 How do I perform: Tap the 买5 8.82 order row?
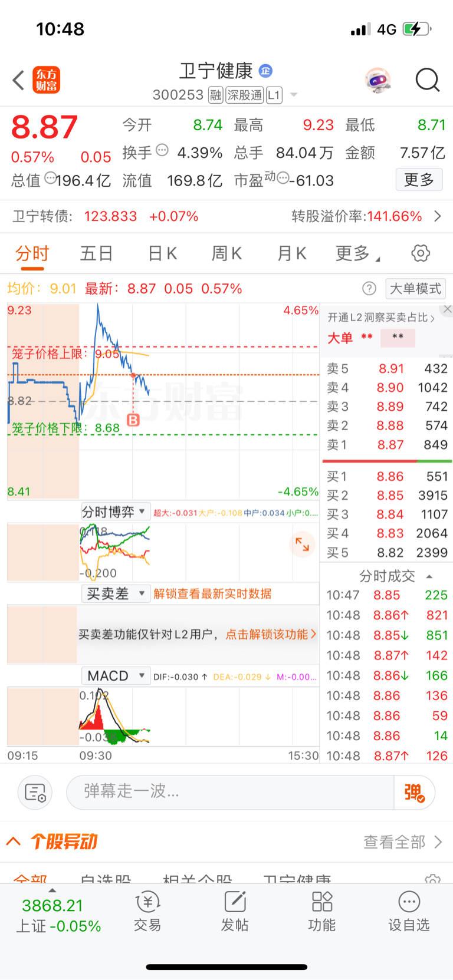(x=387, y=553)
